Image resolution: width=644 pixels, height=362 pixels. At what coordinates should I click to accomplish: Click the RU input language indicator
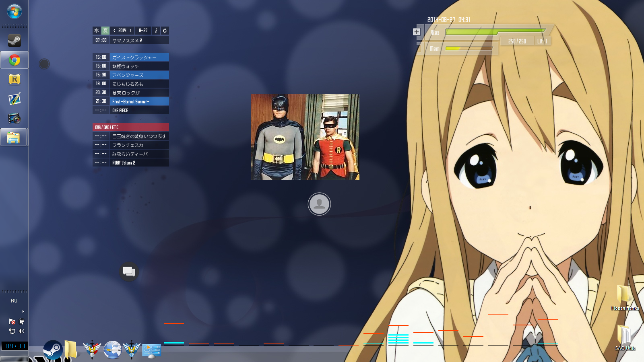tap(14, 301)
